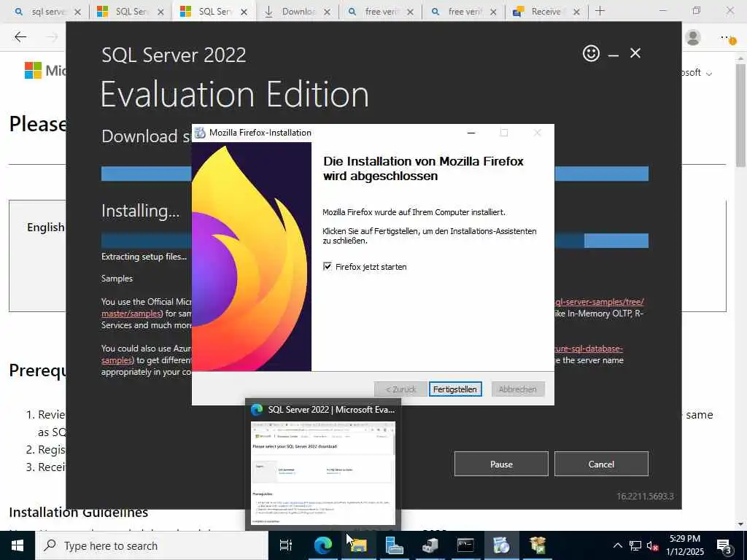The image size is (747, 560).
Task: Click the greyed Abbrechen button
Action: tap(518, 389)
